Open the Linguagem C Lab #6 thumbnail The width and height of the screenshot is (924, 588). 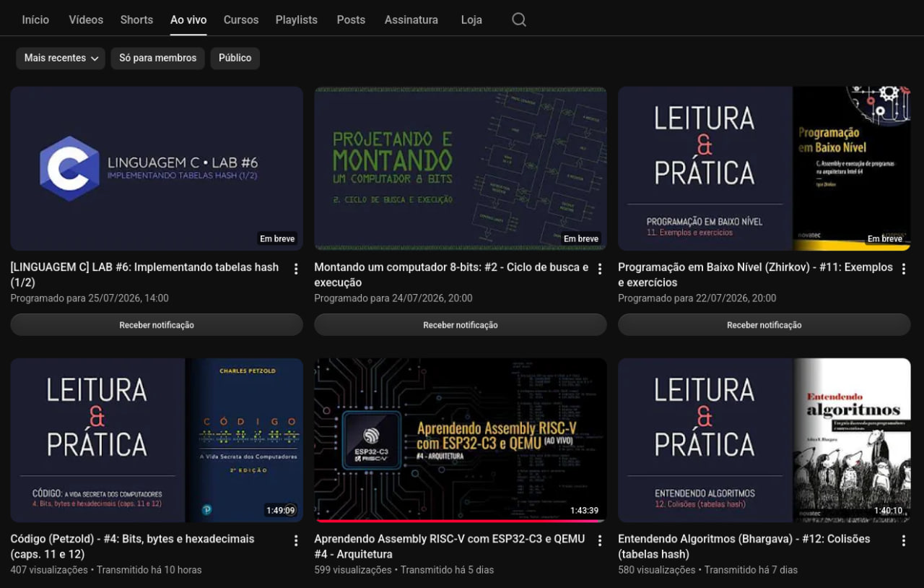pyautogui.click(x=157, y=169)
